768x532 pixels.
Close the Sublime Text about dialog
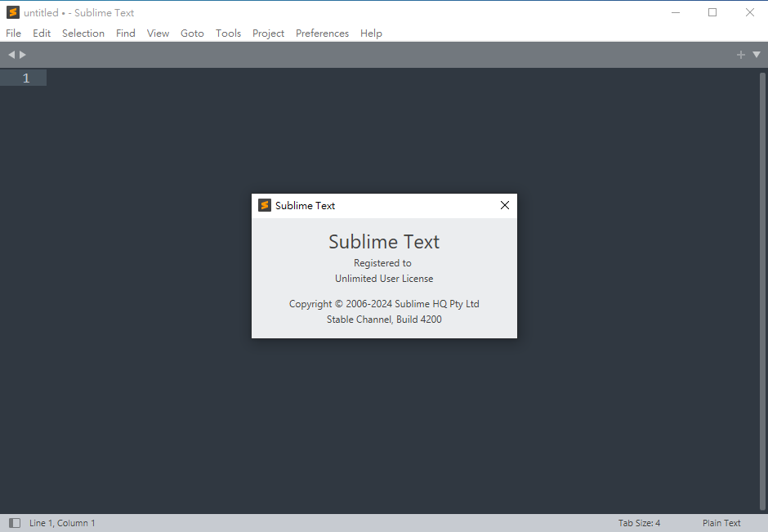pos(504,205)
